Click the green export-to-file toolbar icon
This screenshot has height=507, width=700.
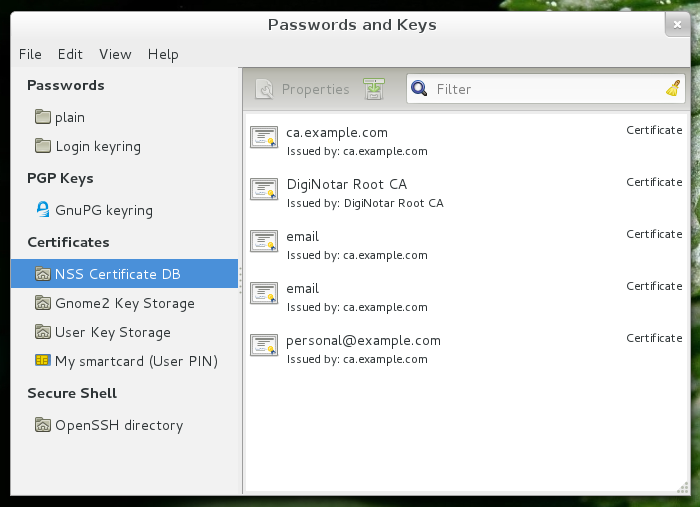(x=374, y=89)
